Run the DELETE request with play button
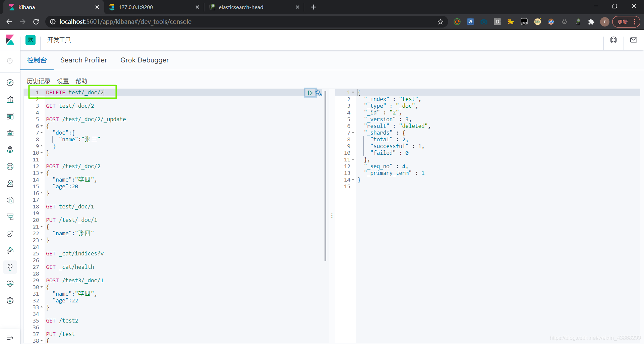Viewport: 644px width, 344px height. pos(310,93)
